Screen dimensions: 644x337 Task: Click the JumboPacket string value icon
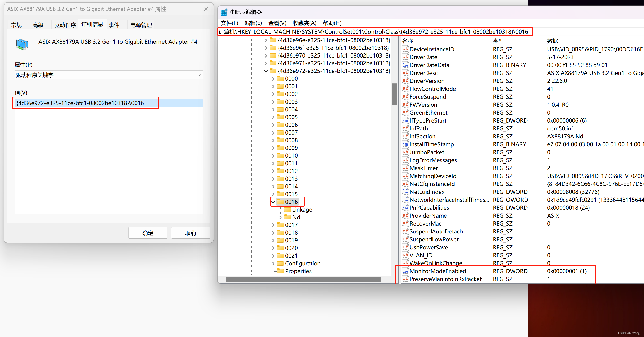[405, 152]
